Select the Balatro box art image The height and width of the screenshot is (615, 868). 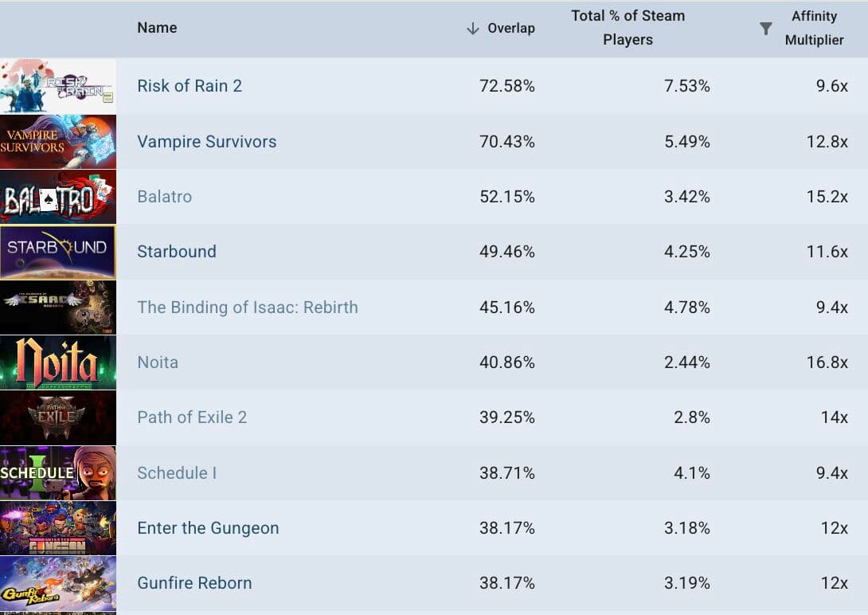click(x=57, y=197)
